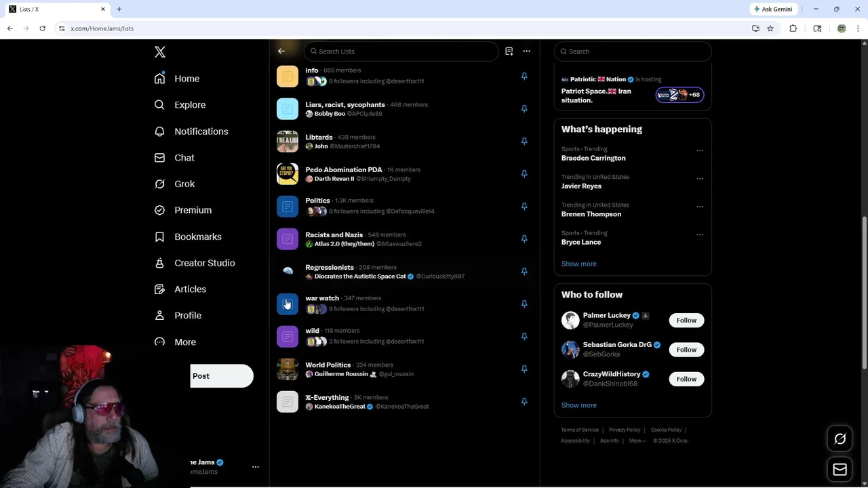Open Libtards list thumbnail
This screenshot has height=488, width=868.
click(x=288, y=141)
